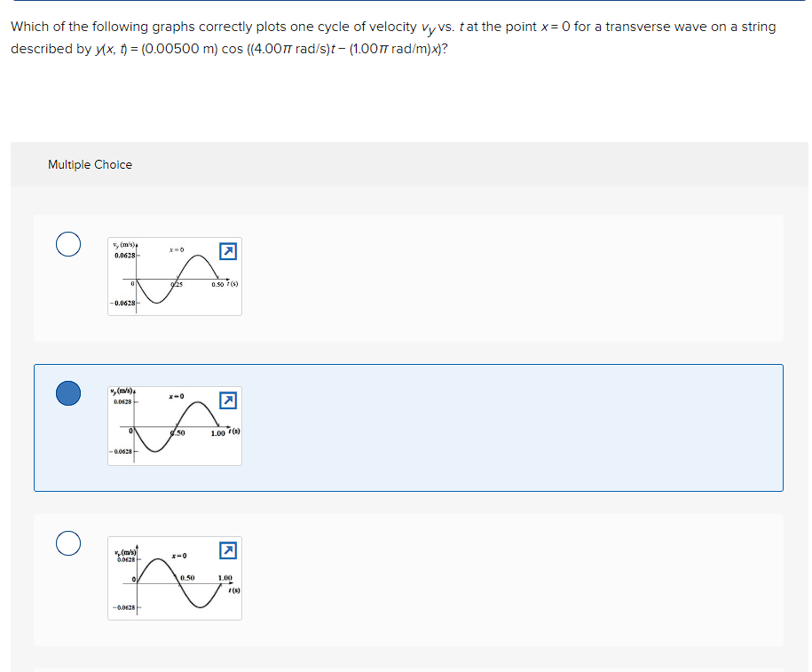Click the blue arrow icon beside x=0 label

click(229, 252)
